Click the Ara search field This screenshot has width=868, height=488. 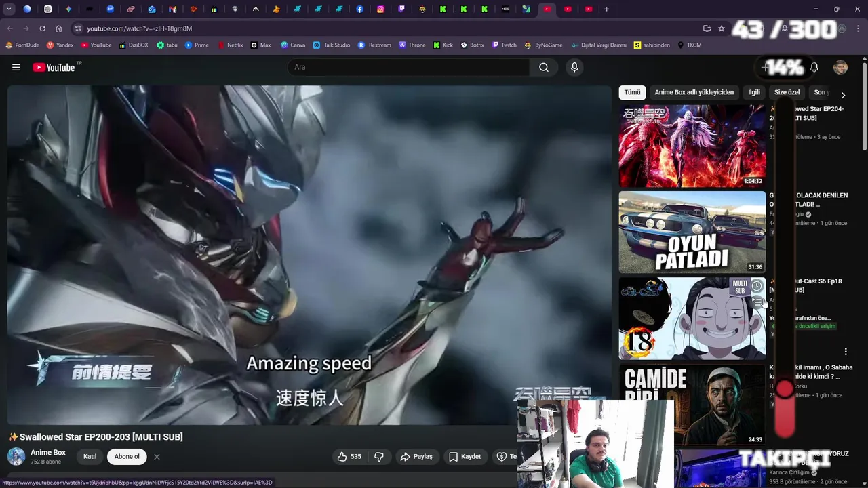[x=408, y=67]
